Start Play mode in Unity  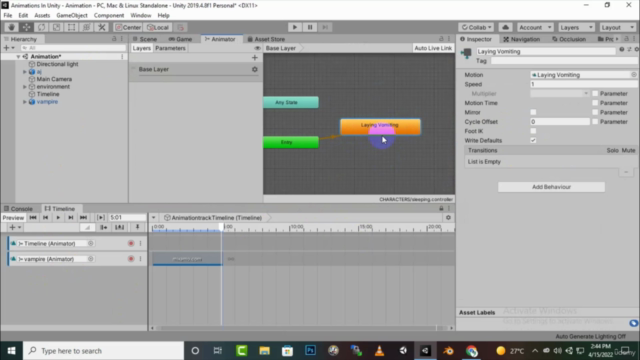[295, 27]
